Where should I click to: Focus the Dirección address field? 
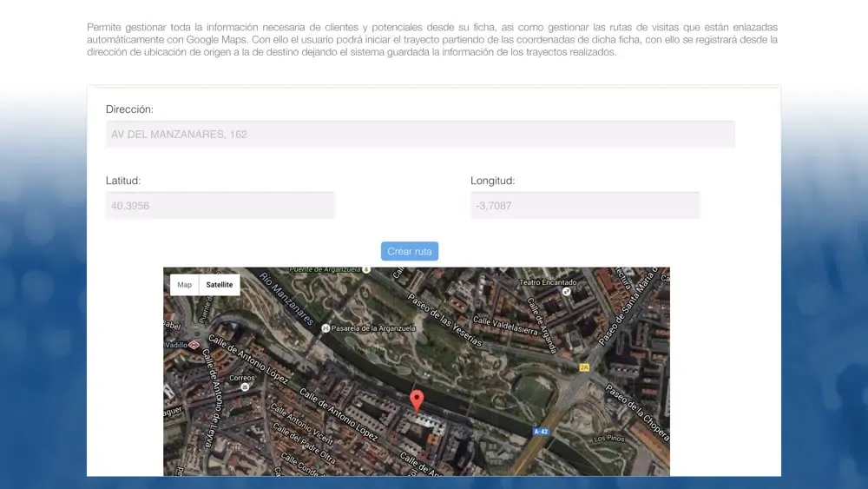(x=420, y=134)
